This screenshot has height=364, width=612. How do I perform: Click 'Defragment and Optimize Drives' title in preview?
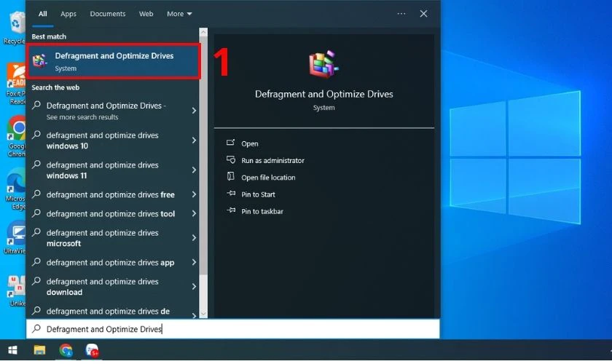pyautogui.click(x=324, y=94)
